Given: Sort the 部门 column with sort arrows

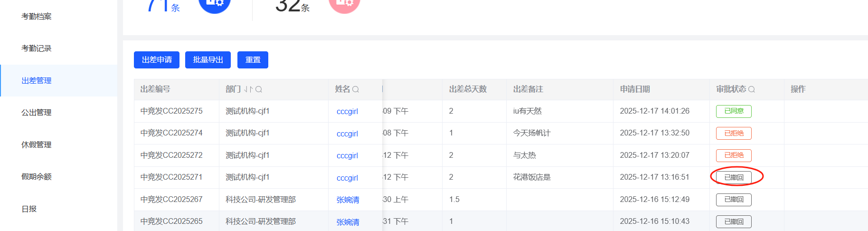Looking at the screenshot, I should (x=248, y=89).
